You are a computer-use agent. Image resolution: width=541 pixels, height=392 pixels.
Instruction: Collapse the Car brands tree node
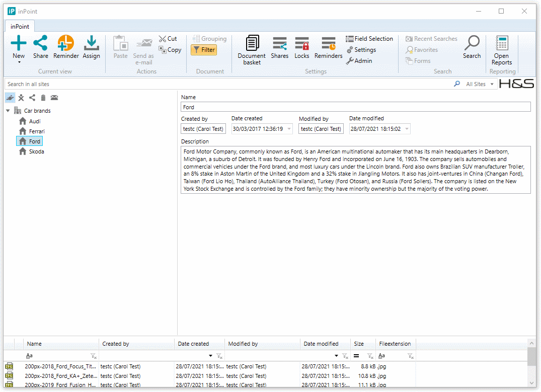point(8,111)
